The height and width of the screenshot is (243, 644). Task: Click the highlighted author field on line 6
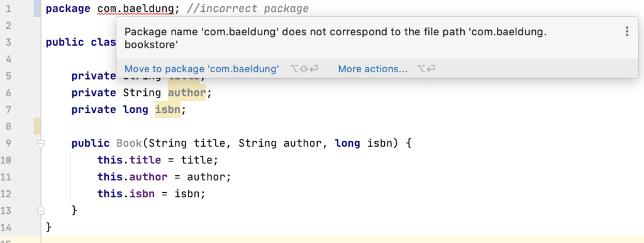(186, 93)
